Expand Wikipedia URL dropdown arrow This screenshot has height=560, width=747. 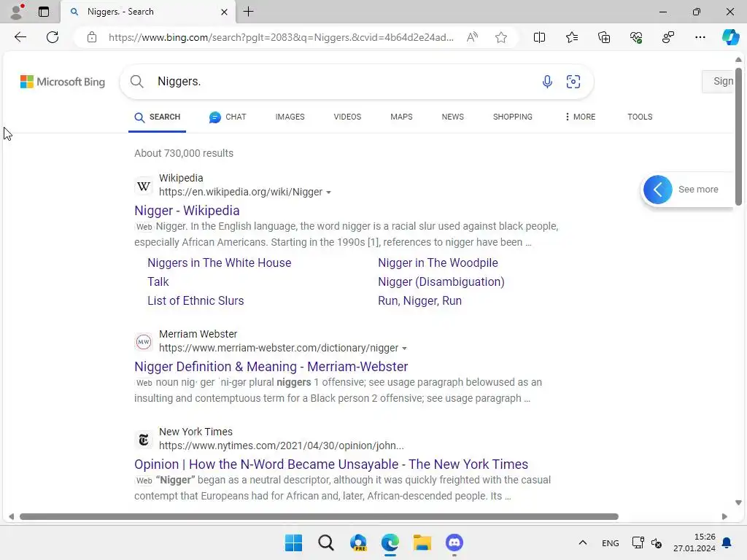coord(328,192)
